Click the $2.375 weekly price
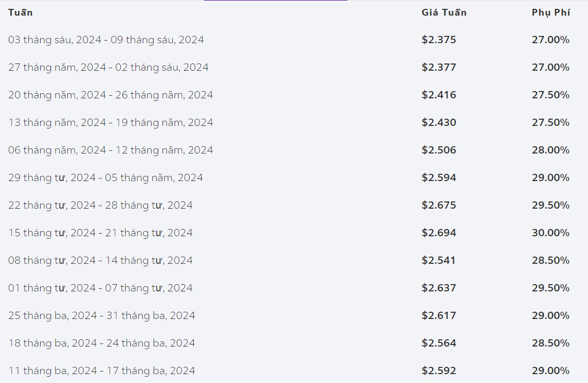Image resolution: width=588 pixels, height=383 pixels. tap(439, 40)
